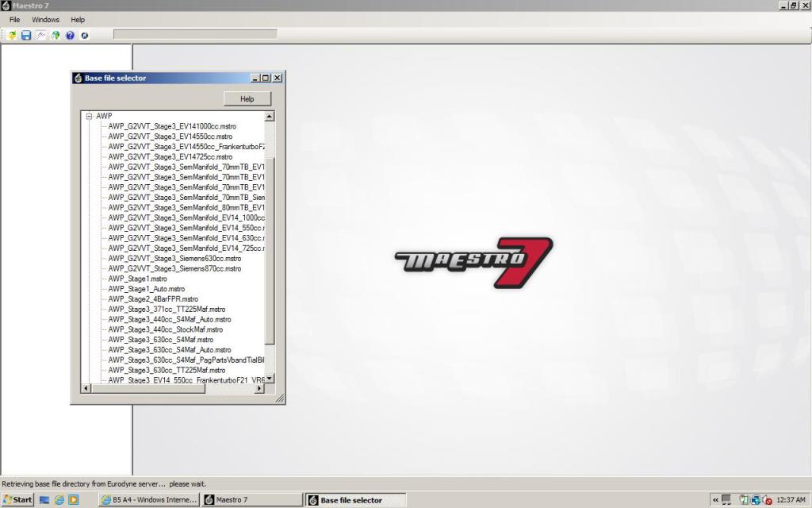Select AWP_G2VVT_Stage3_Siemens630cc.mstro
812x508 pixels.
pos(174,258)
